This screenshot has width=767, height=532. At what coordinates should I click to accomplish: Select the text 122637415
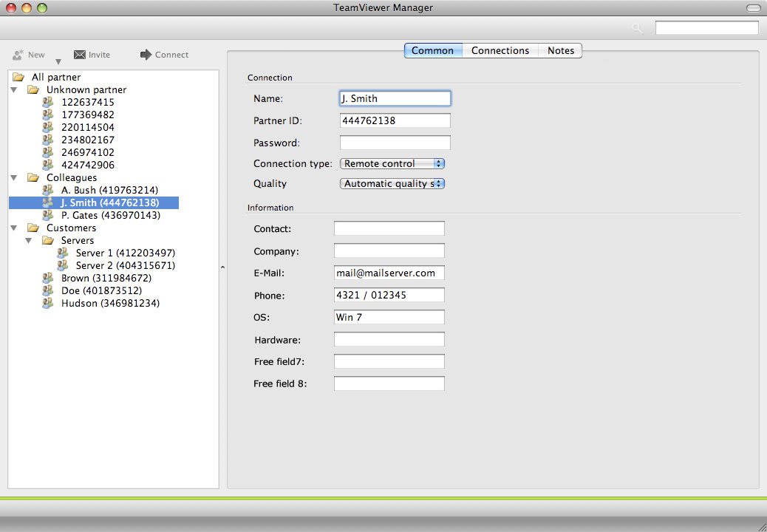[88, 102]
